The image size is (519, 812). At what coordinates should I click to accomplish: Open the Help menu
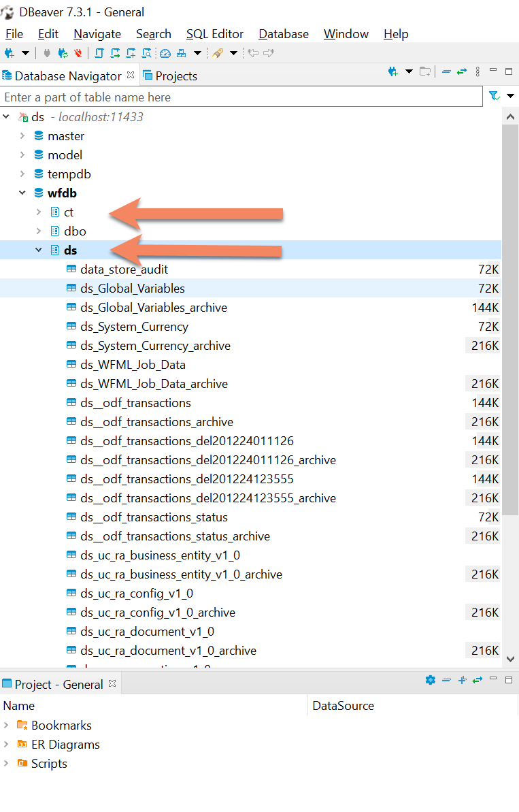coord(396,34)
